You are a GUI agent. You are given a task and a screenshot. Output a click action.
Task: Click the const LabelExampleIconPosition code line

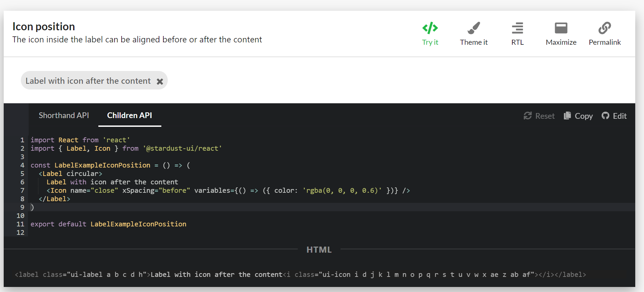coord(110,165)
